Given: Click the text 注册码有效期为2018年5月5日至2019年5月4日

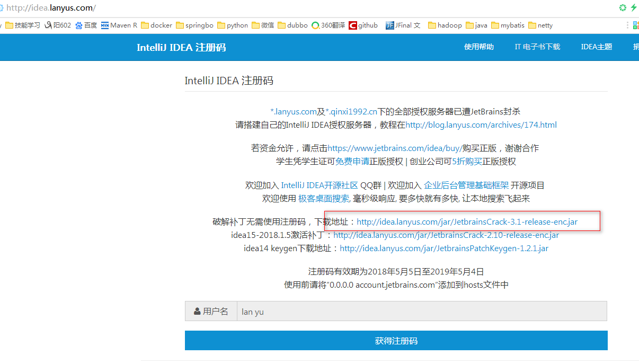Looking at the screenshot, I should click(x=396, y=271).
